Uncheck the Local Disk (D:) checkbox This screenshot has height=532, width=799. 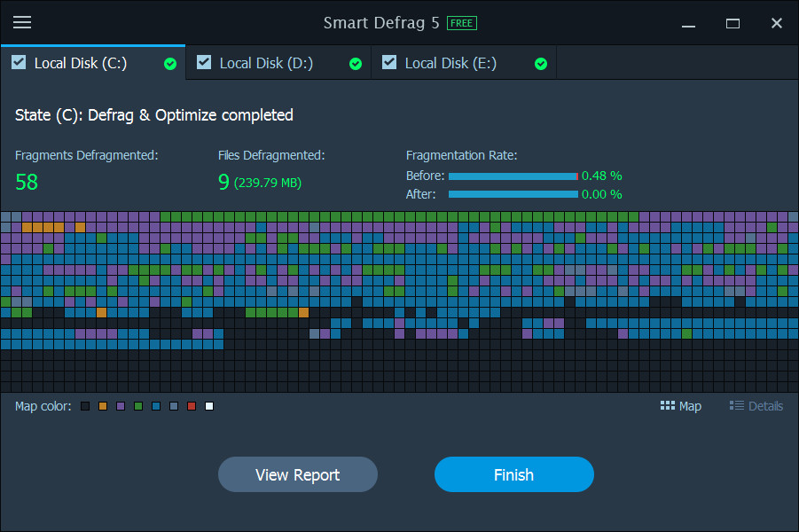pos(204,62)
